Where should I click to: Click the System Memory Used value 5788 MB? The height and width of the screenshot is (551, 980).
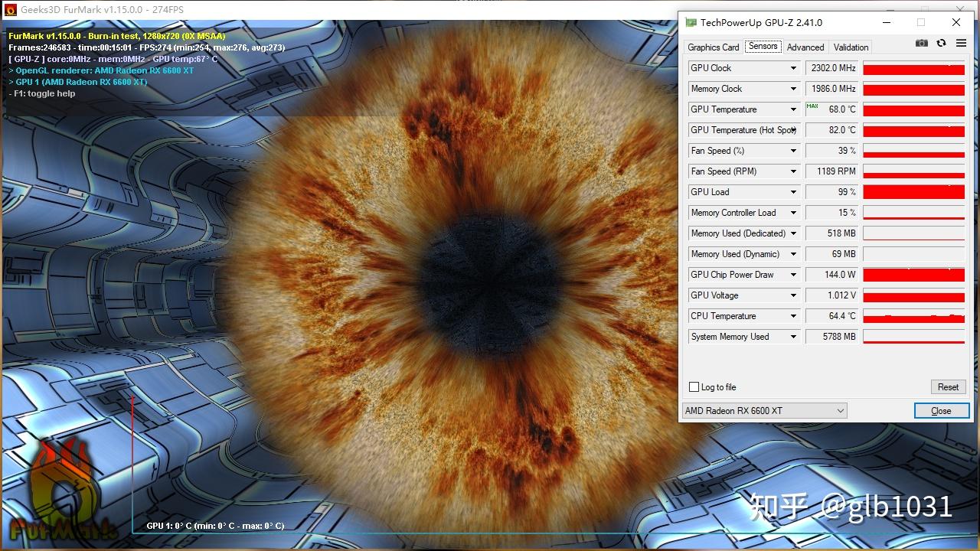click(831, 337)
